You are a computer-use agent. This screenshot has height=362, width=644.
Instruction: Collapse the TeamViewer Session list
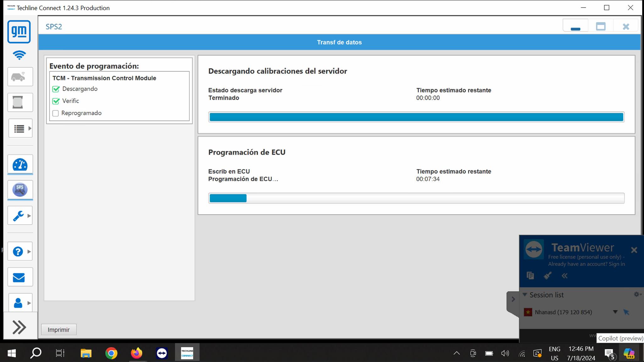525,295
